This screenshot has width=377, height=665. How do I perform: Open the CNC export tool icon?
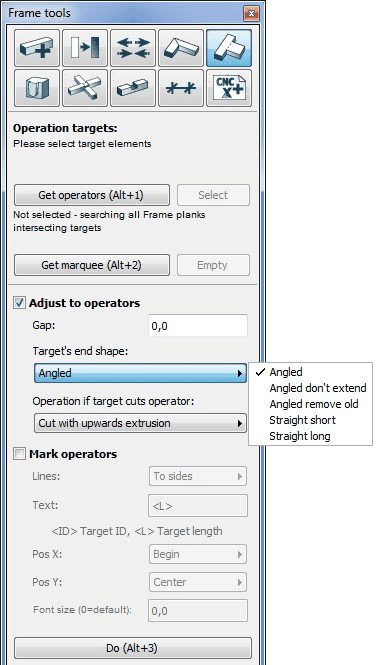click(x=229, y=88)
